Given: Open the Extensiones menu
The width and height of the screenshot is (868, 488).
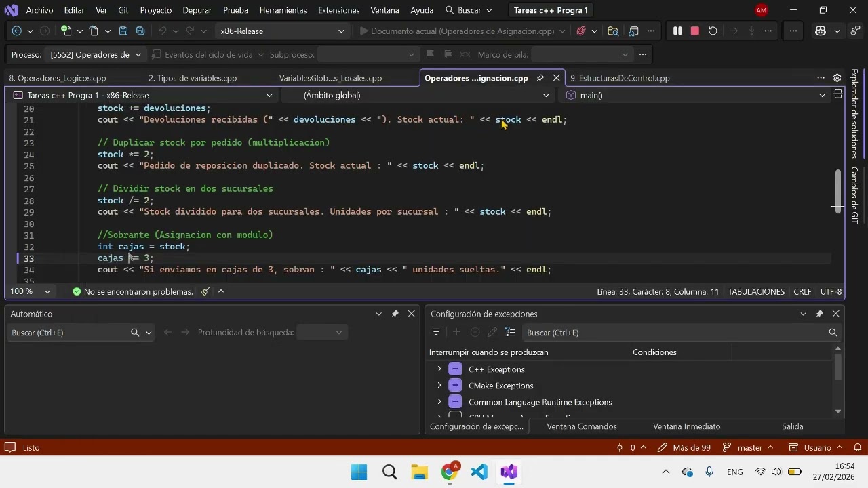Looking at the screenshot, I should [x=339, y=10].
